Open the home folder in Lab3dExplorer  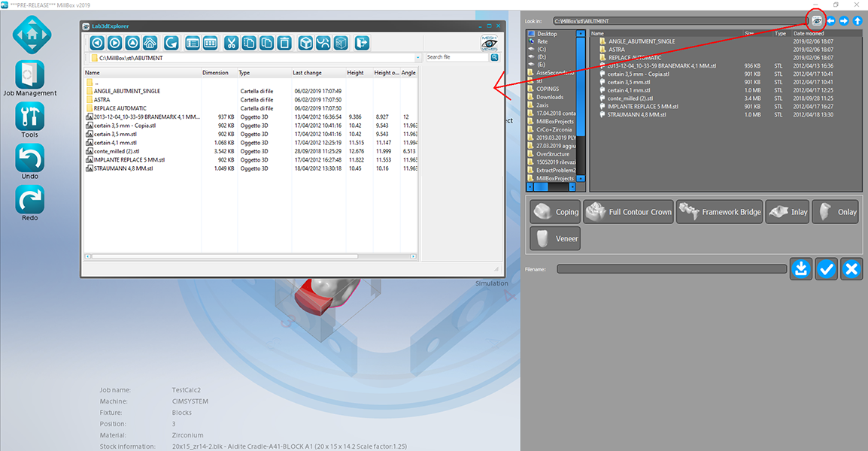[x=150, y=43]
